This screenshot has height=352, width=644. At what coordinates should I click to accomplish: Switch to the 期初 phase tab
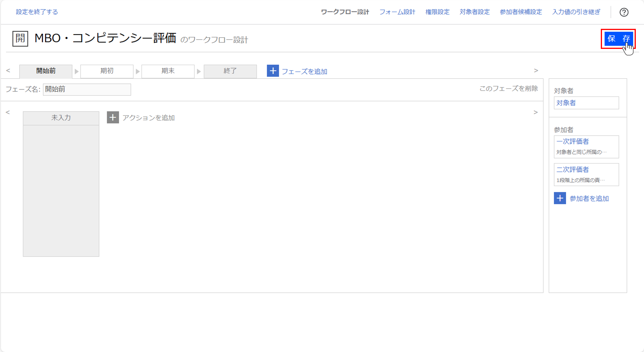107,71
